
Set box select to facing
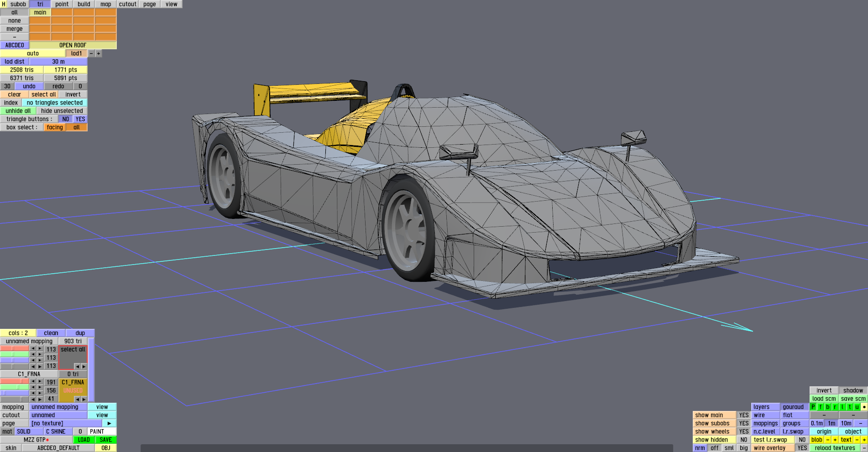[55, 127]
